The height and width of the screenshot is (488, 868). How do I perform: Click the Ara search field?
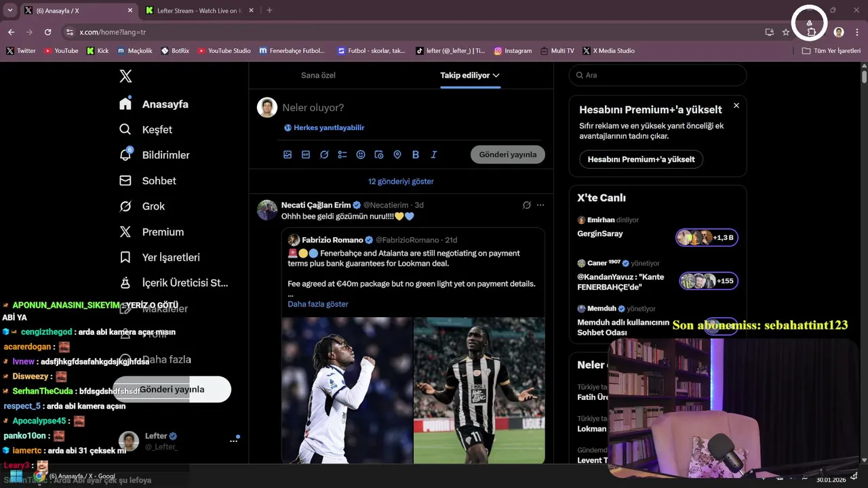(657, 75)
